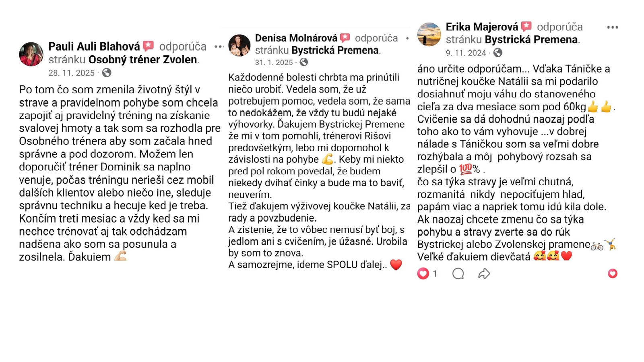Click the recommendation badge next to Denisa Molnárová
This screenshot has width=644, height=362.
point(345,38)
